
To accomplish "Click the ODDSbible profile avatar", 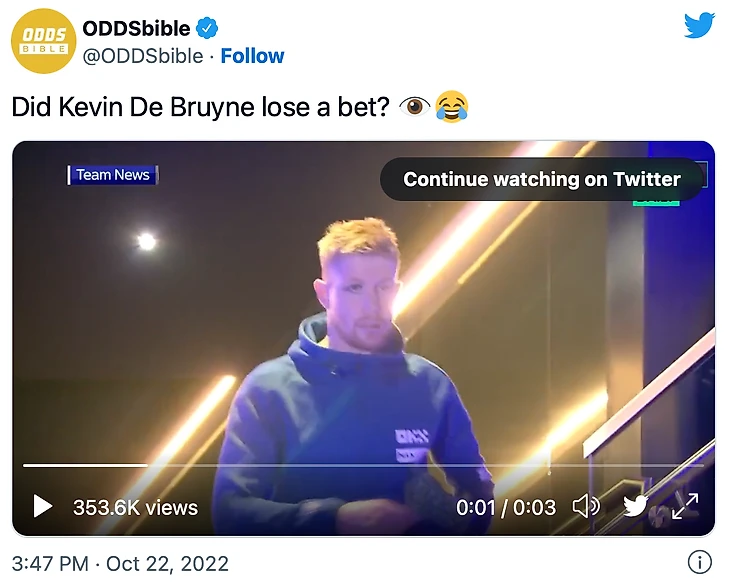I will 43,41.
